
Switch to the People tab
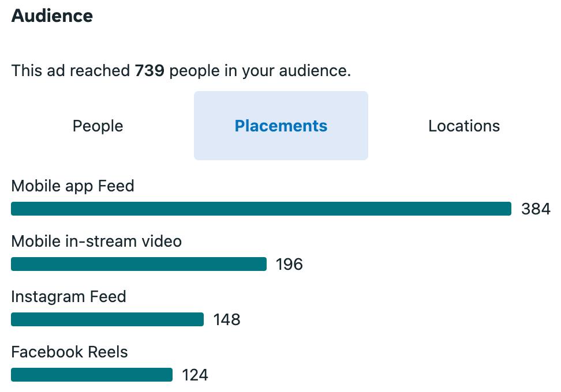98,126
